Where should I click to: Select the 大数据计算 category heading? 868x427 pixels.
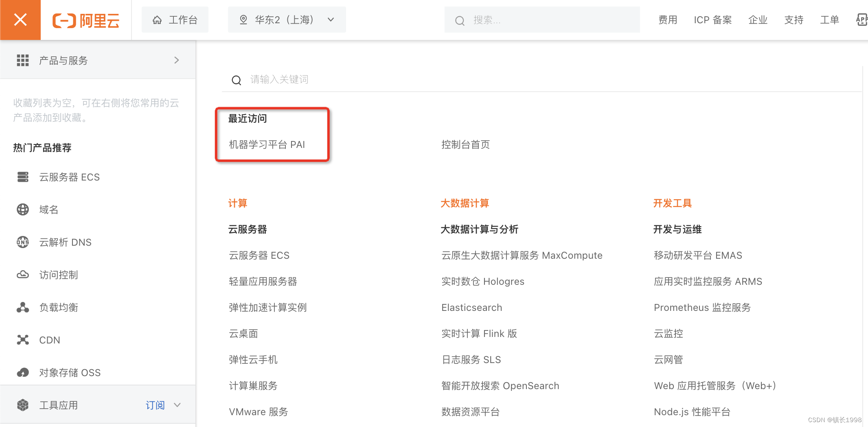pyautogui.click(x=465, y=203)
